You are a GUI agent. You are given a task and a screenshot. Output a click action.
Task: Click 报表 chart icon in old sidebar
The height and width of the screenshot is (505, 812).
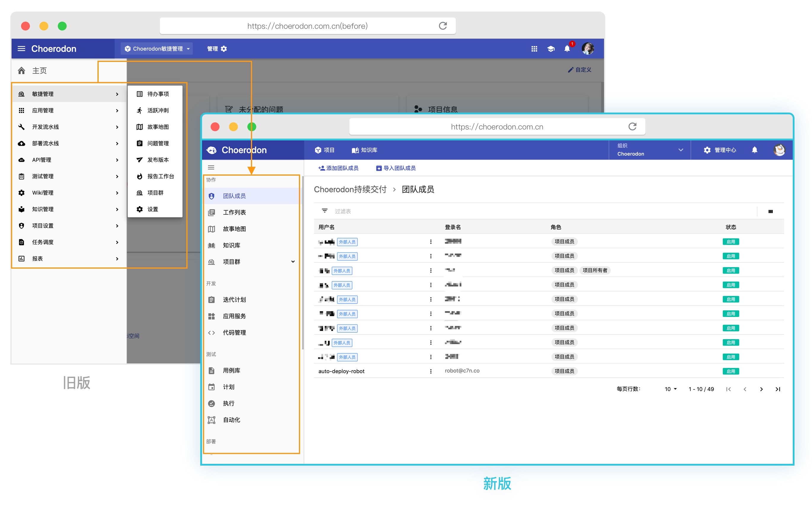coord(21,259)
